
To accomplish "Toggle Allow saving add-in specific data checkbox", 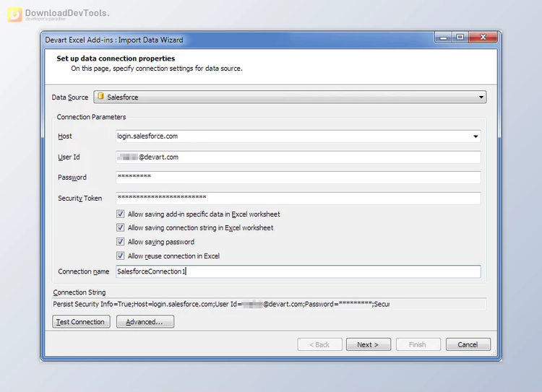I will (120, 214).
